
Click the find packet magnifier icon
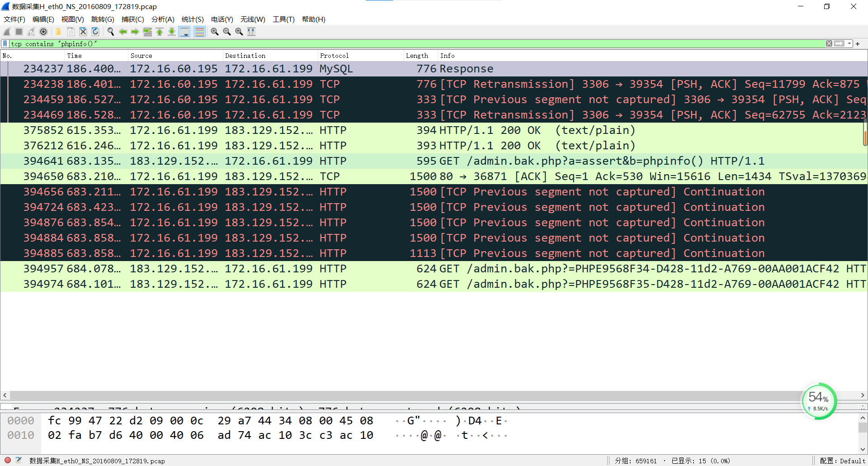[x=110, y=32]
